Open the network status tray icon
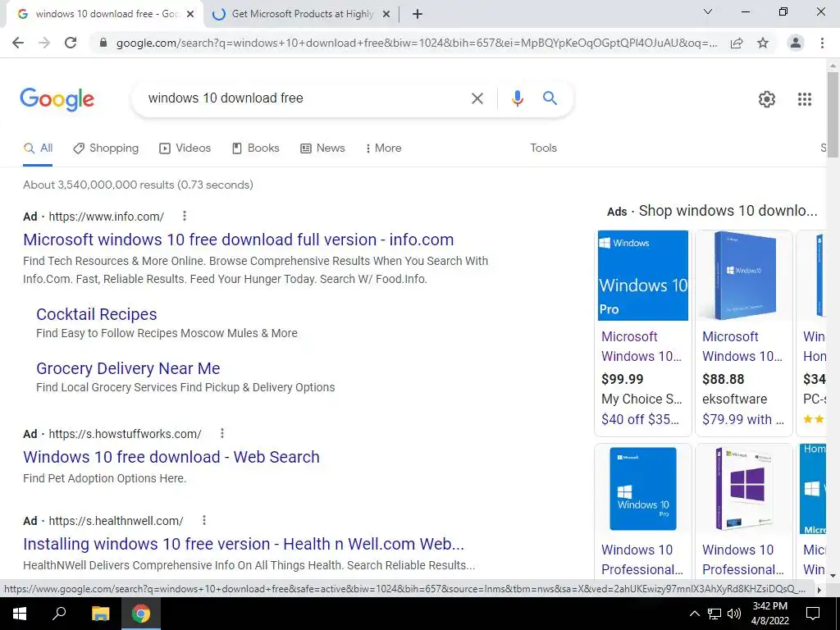Screen dimensions: 840x630 (x=714, y=614)
